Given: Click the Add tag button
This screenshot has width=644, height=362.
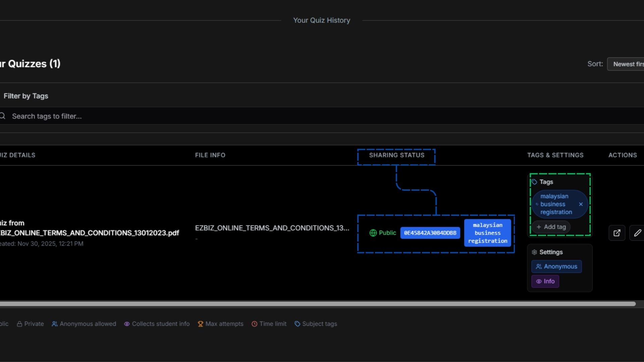Looking at the screenshot, I should coord(551,227).
